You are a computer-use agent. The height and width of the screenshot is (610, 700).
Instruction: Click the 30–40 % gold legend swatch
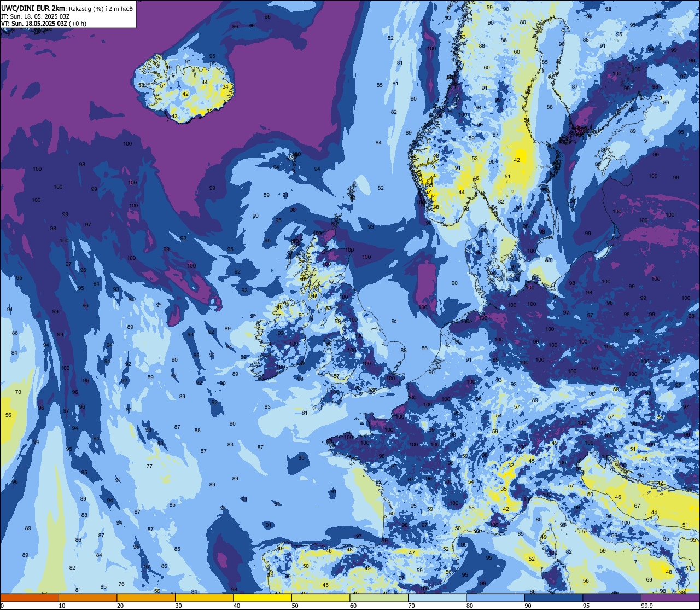tap(204, 597)
